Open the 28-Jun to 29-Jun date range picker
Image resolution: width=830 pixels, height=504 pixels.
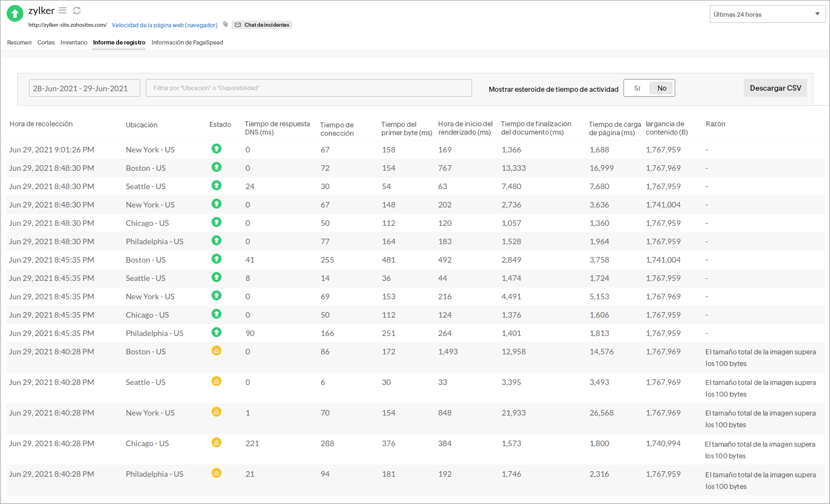[x=84, y=87]
